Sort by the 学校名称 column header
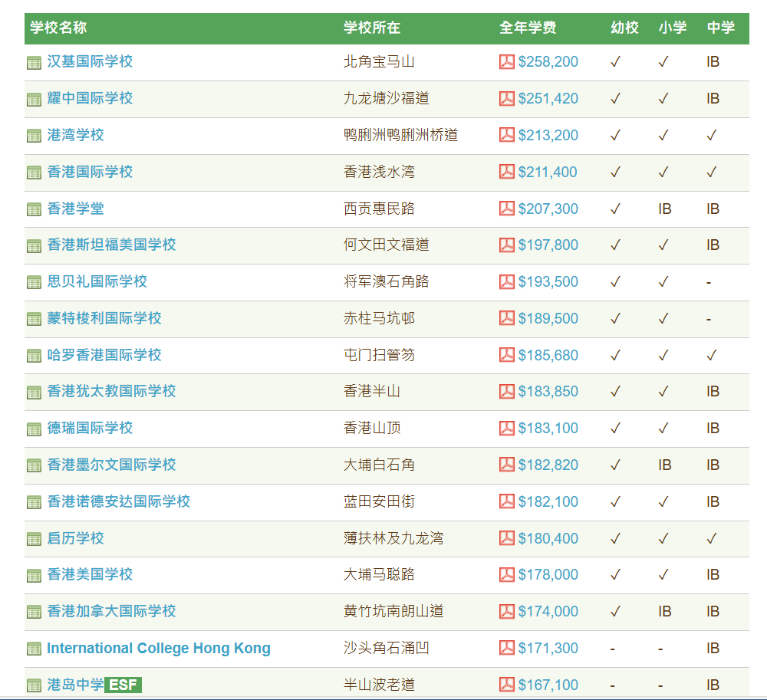The width and height of the screenshot is (767, 700). (58, 28)
